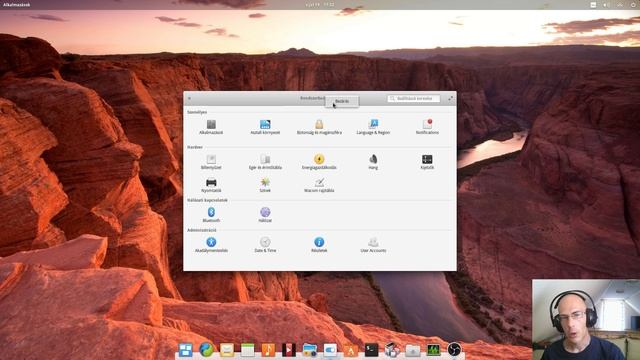Open Billentyűzet keyboard settings
Viewport: 640px width, 360px height.
click(x=211, y=162)
